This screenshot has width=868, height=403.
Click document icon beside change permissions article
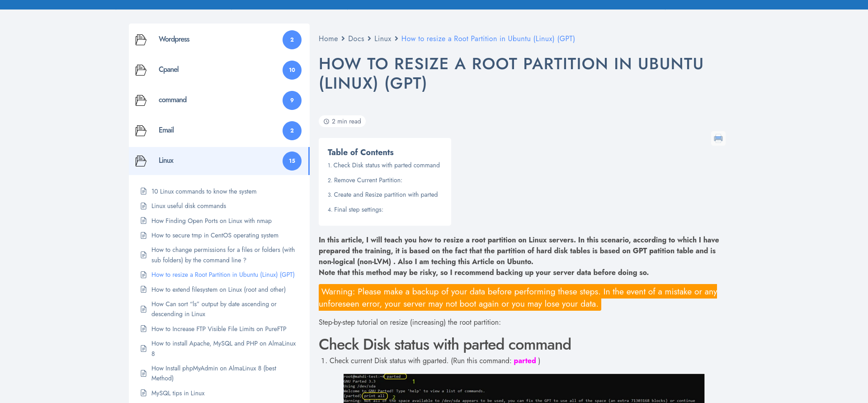pyautogui.click(x=143, y=255)
